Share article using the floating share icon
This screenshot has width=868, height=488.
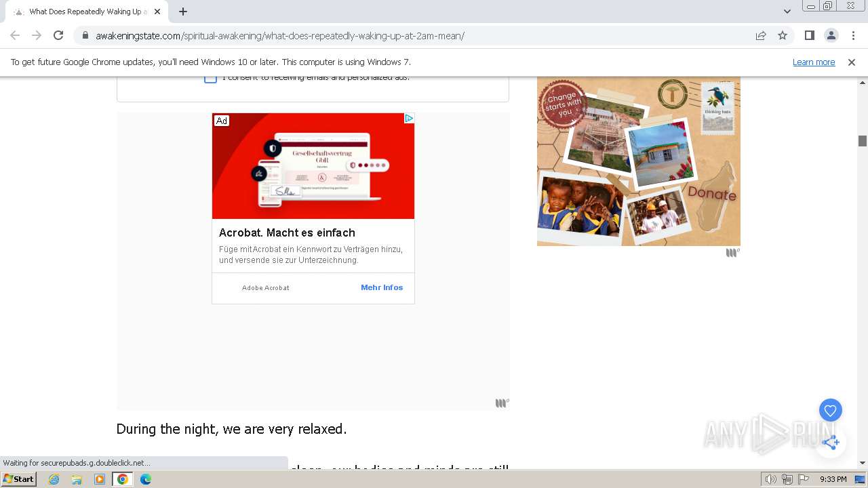[831, 442]
